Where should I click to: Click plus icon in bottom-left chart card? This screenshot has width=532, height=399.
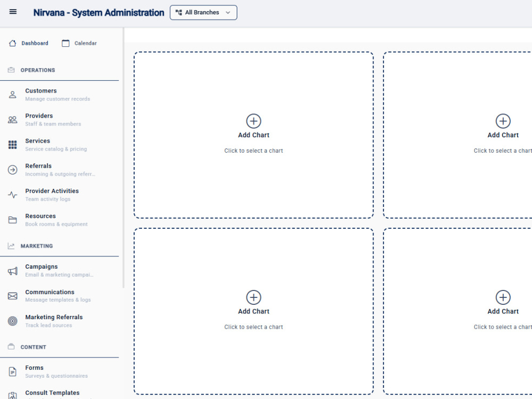253,297
